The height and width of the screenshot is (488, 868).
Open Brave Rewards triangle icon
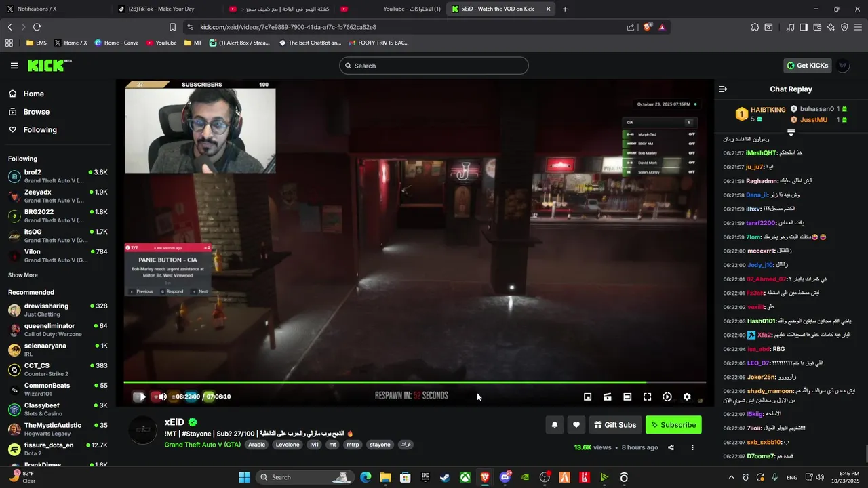pyautogui.click(x=662, y=27)
